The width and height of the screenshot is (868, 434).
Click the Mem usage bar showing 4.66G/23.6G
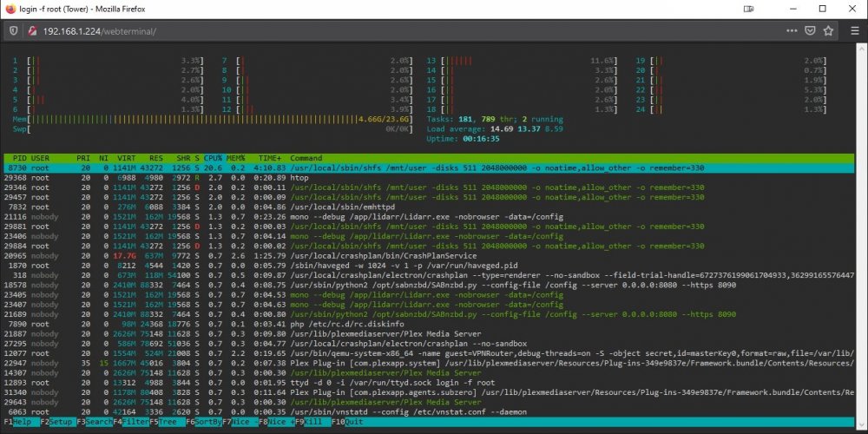coord(213,120)
